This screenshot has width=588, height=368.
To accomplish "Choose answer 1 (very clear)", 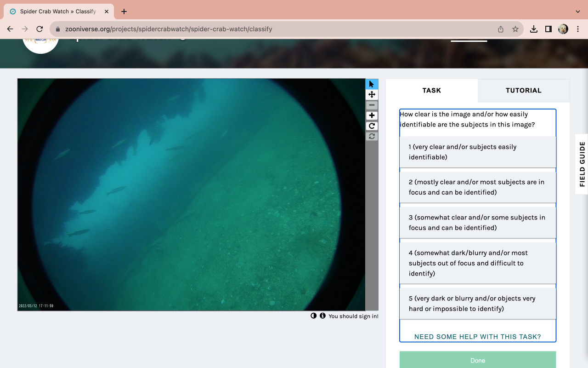I will coord(478,152).
